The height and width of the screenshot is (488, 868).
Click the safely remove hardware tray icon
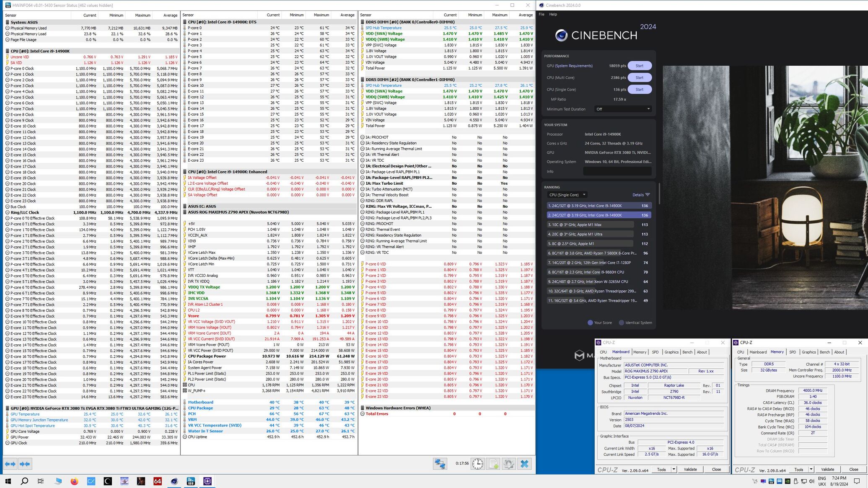tap(795, 481)
